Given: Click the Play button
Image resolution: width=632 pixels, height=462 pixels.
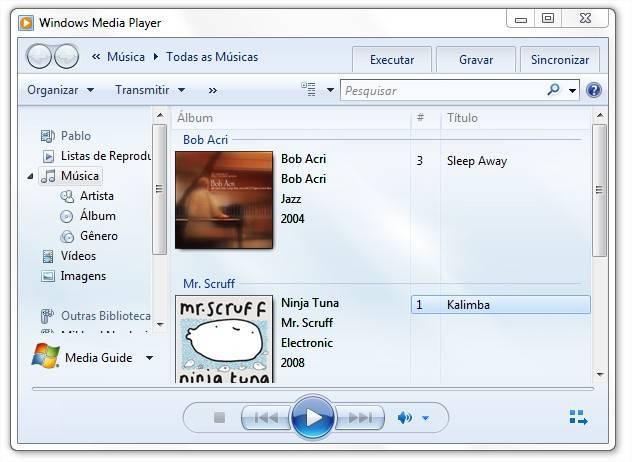Looking at the screenshot, I should tap(313, 418).
